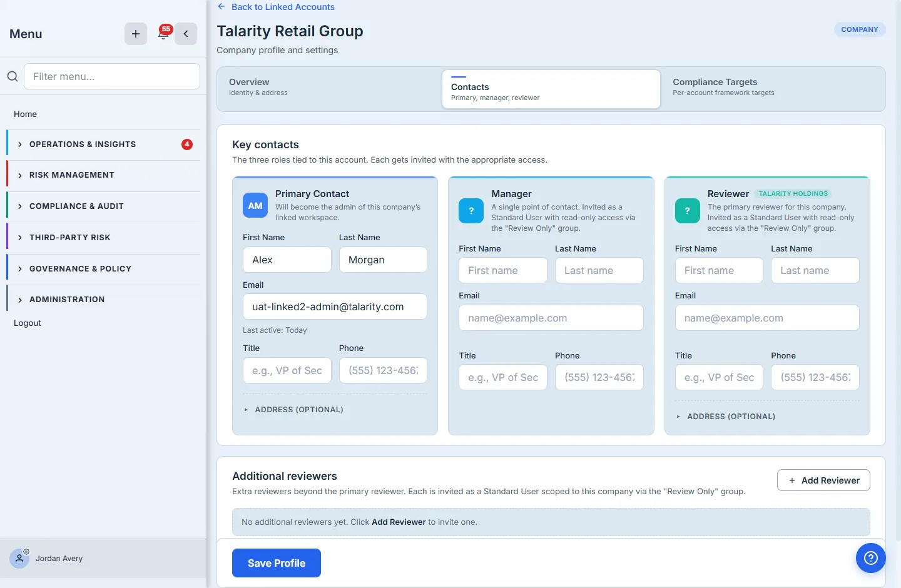Click Primary Contact First Name field with Alex

[x=287, y=260]
